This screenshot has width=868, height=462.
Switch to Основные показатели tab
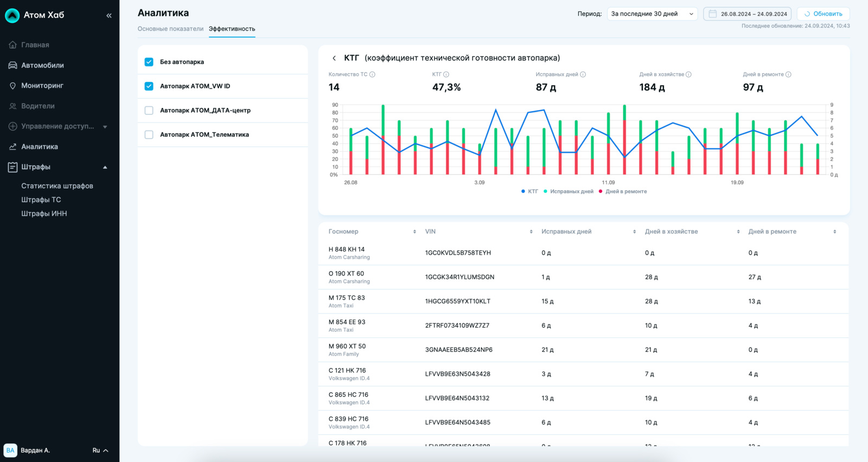[170, 29]
